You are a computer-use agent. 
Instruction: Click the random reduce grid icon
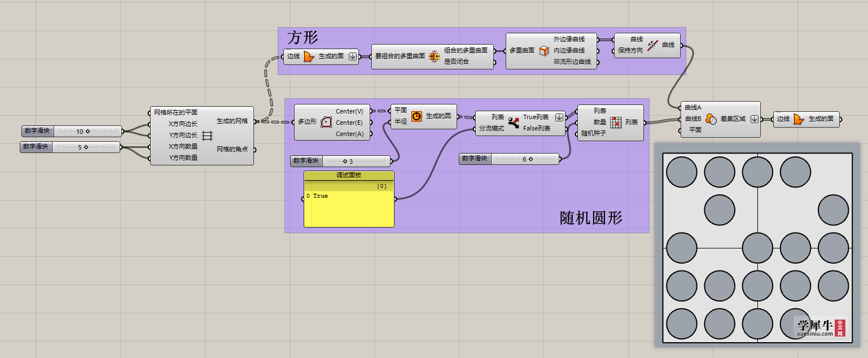click(x=616, y=123)
